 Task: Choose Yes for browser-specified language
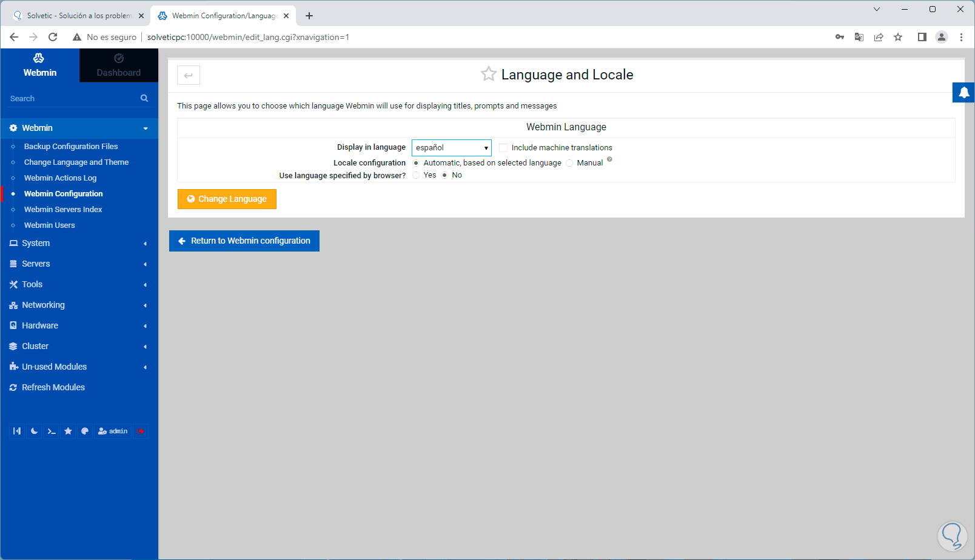pos(416,175)
